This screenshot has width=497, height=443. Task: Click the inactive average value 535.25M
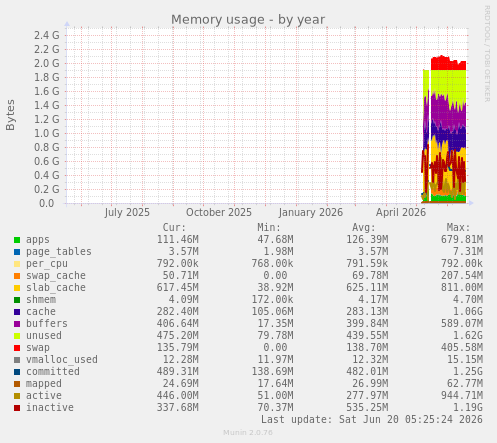click(x=367, y=408)
